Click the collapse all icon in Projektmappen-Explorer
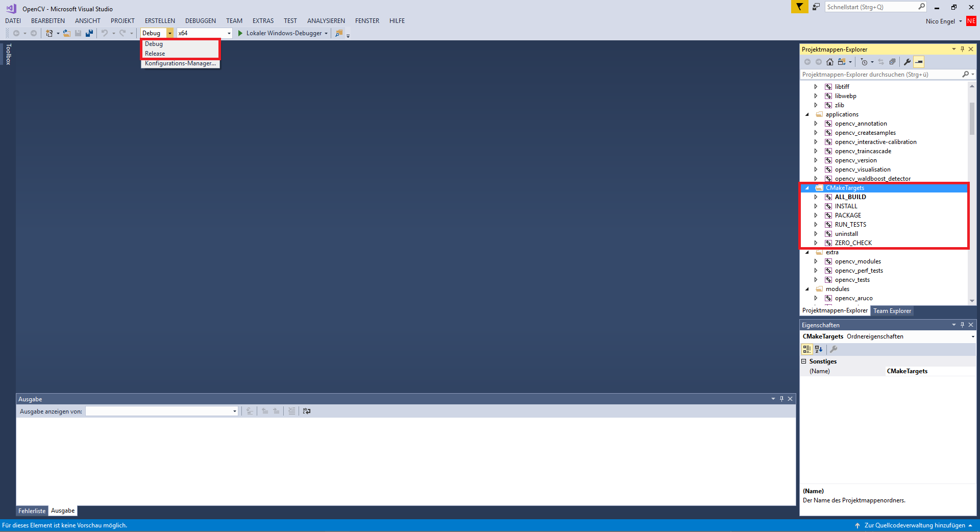Image resolution: width=980 pixels, height=532 pixels. pyautogui.click(x=892, y=62)
